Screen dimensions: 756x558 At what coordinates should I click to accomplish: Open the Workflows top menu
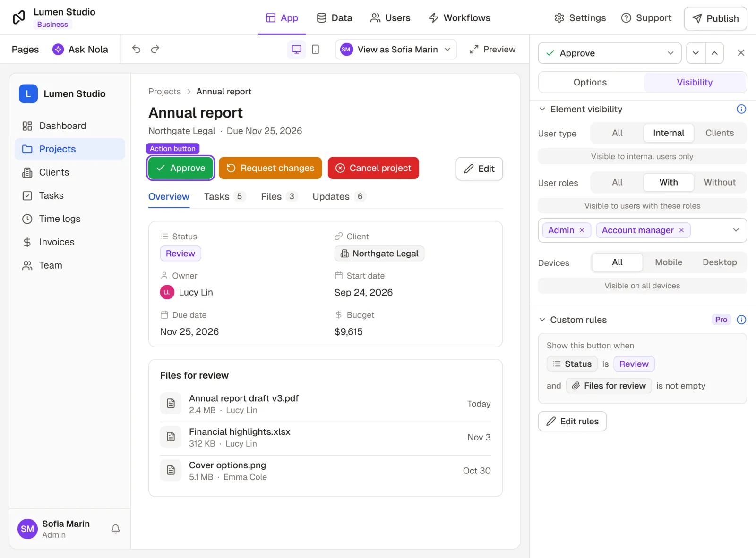[x=459, y=18]
